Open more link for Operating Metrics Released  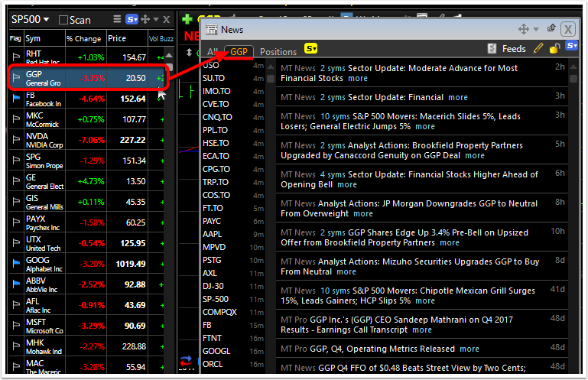point(469,349)
